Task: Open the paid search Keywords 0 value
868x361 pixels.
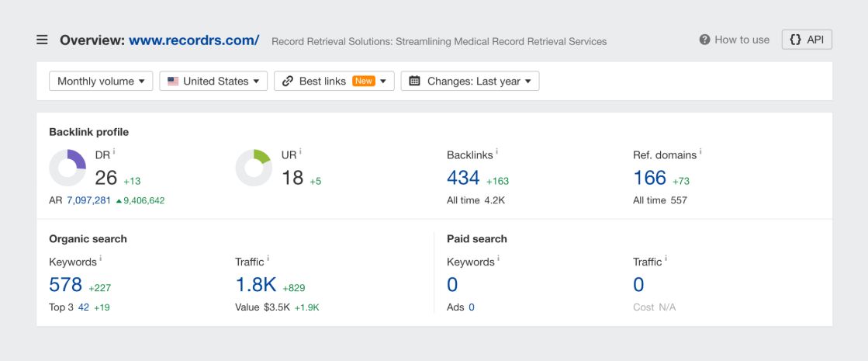Action: [452, 285]
